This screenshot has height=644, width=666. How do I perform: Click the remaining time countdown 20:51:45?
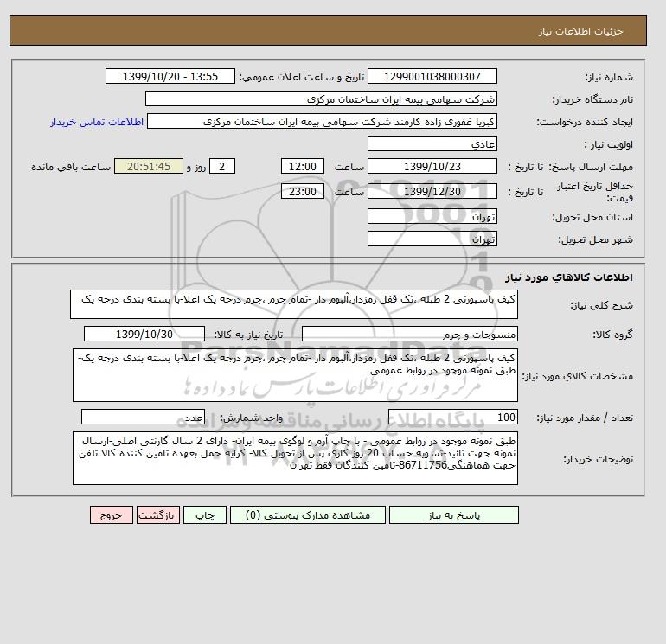[x=149, y=167]
